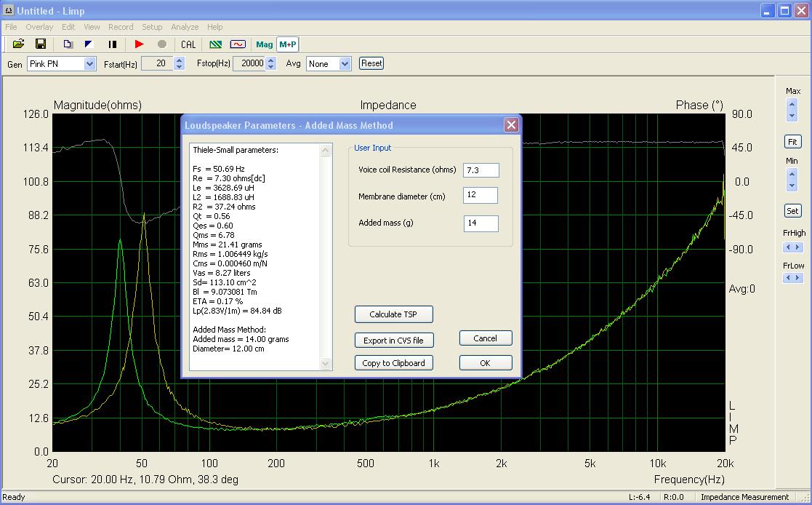Shift FrHigh with its left arrow

click(788, 247)
